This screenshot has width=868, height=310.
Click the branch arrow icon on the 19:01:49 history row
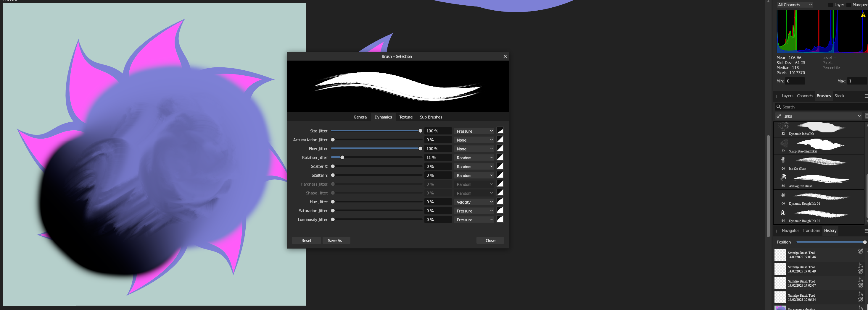coord(861,266)
